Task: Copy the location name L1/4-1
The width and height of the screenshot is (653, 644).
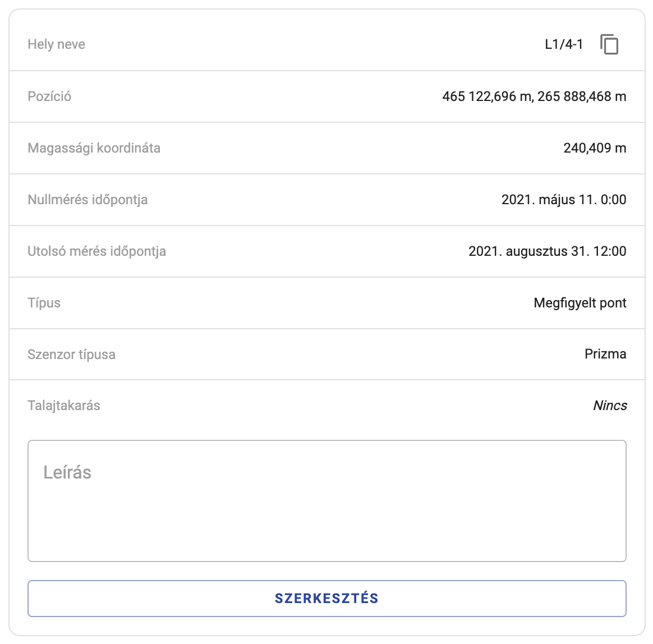Action: click(609, 44)
